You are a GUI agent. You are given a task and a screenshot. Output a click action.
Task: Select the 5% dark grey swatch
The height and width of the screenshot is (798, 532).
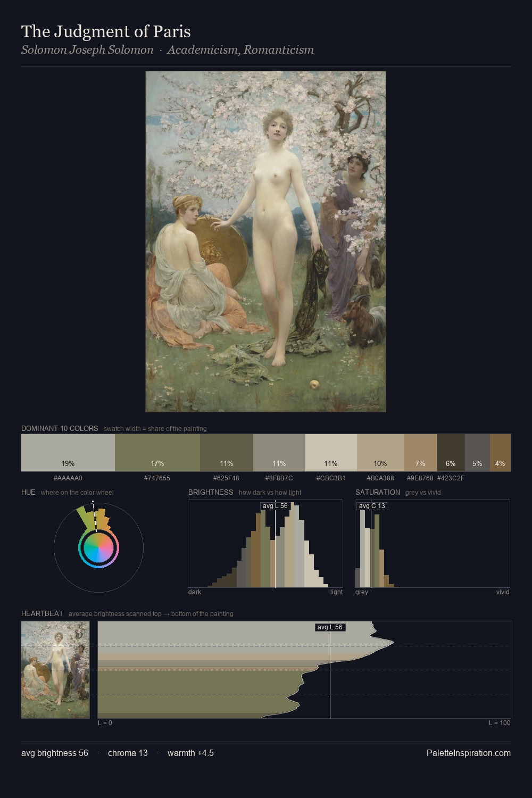(x=477, y=453)
